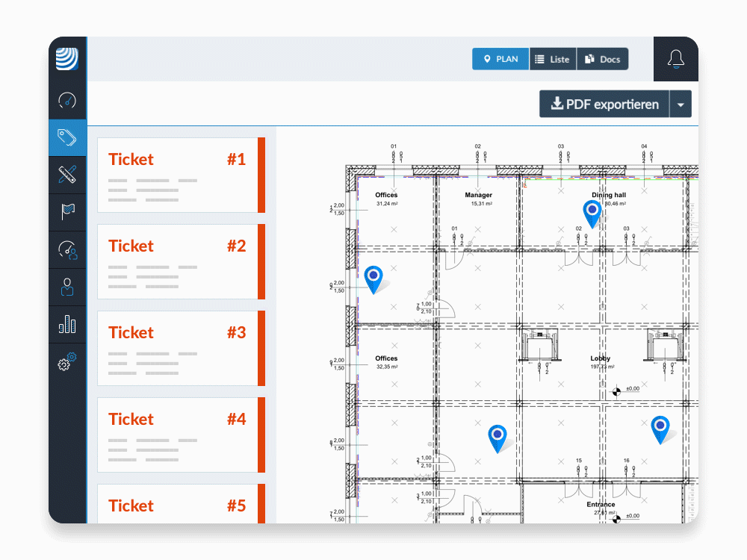Open the dashboard gauge icon in sidebar

(67, 100)
